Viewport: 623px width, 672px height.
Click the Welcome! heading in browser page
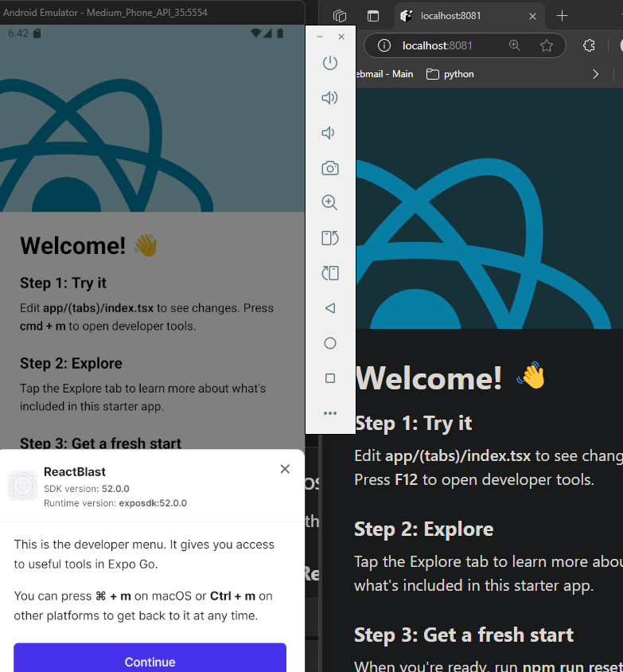[x=428, y=378]
